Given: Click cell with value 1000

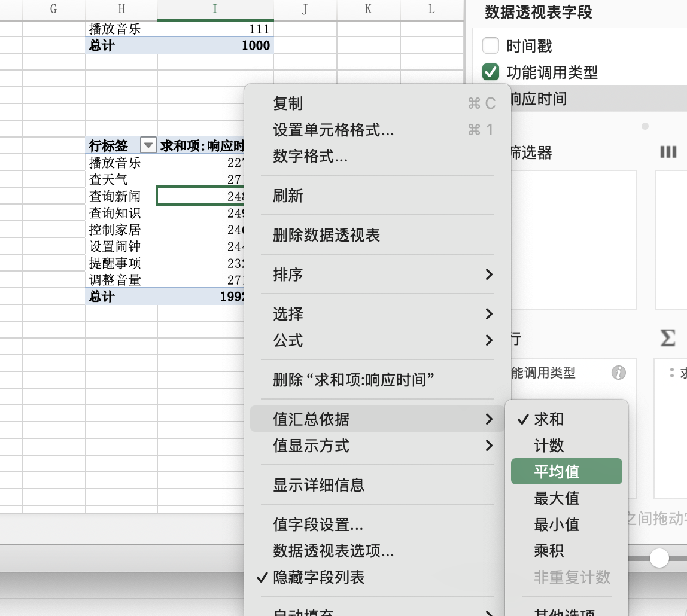Looking at the screenshot, I should click(215, 45).
